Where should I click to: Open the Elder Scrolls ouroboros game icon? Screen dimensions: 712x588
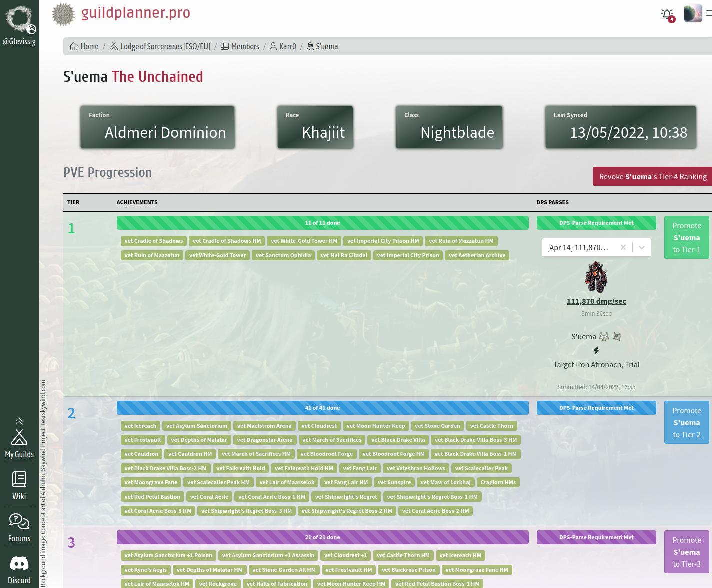click(19, 19)
